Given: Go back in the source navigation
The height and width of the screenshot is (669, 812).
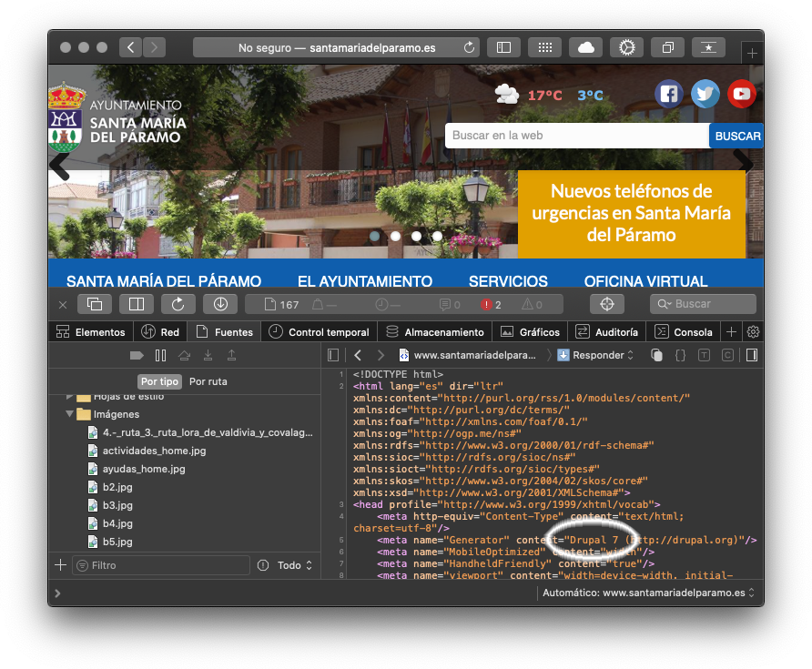Looking at the screenshot, I should (x=358, y=355).
